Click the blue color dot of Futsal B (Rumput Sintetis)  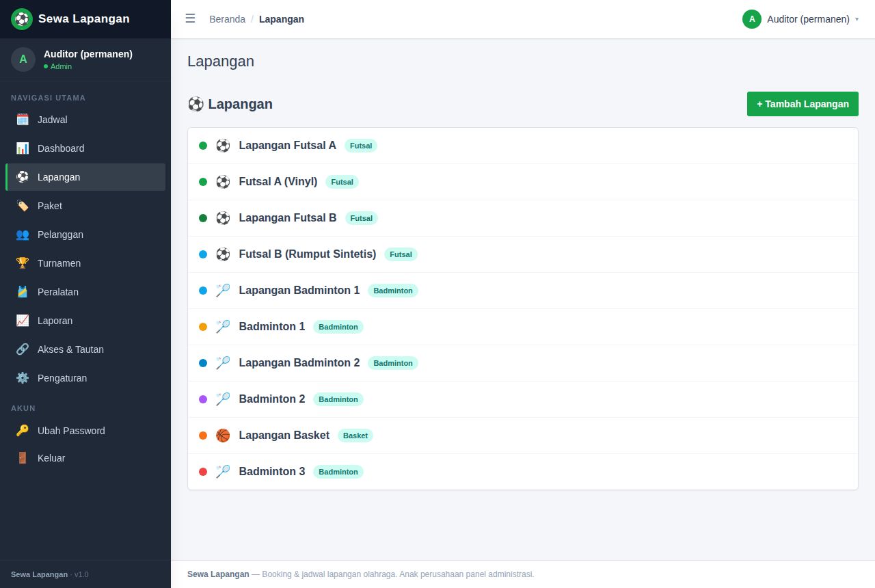pyautogui.click(x=203, y=254)
